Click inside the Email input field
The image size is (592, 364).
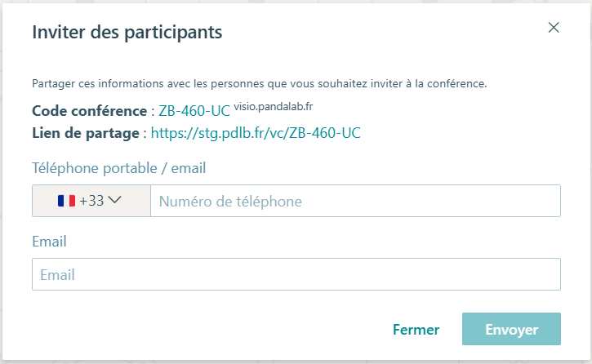pos(296,274)
